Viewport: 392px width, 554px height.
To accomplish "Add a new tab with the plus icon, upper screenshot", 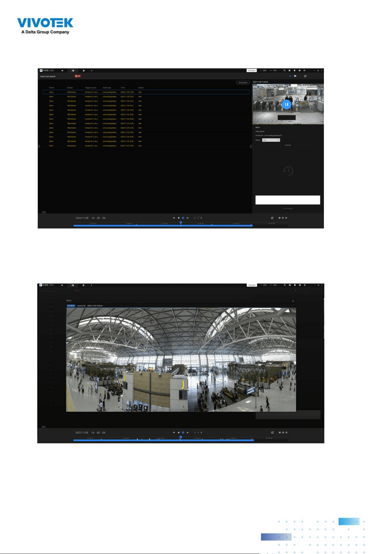I will click(x=91, y=71).
